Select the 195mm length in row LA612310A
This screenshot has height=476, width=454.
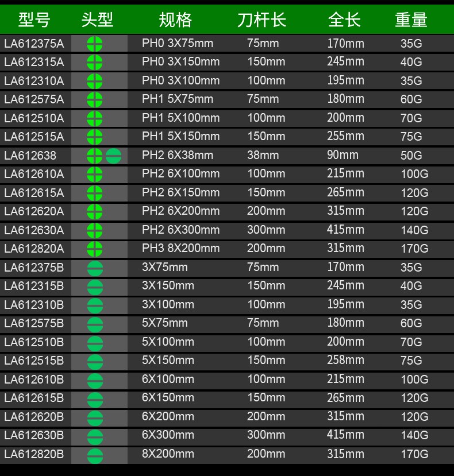(x=345, y=80)
